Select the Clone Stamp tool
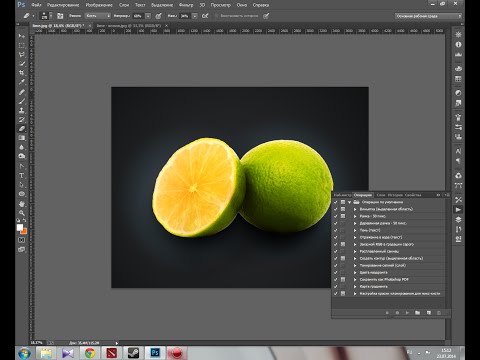 [x=22, y=110]
